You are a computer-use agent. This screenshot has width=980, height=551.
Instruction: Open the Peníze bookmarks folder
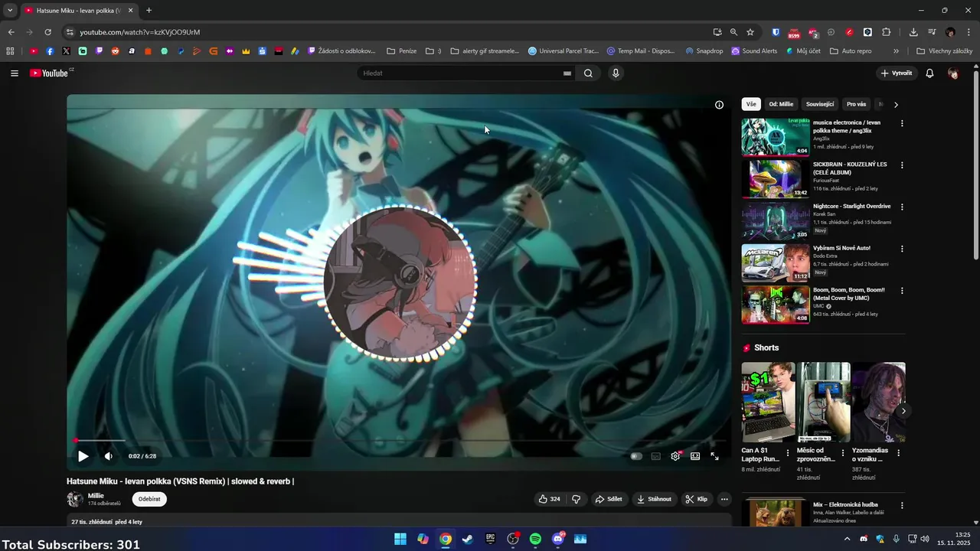(402, 51)
